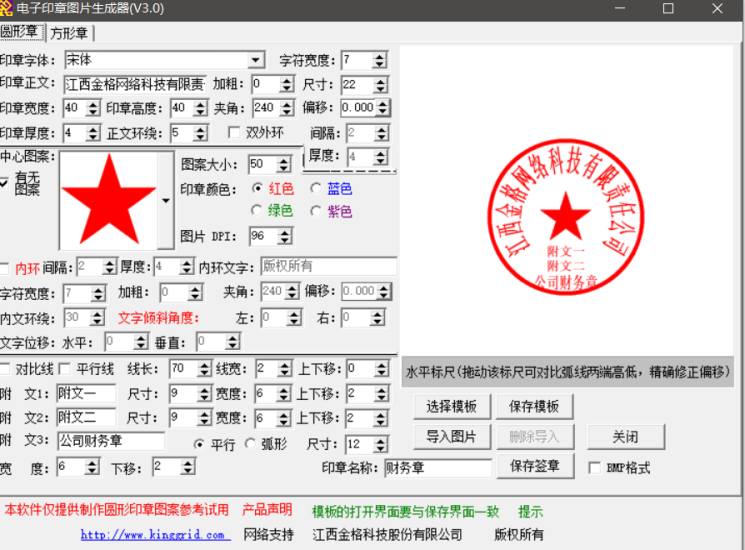Choose the 绿色 stamp color
This screenshot has height=550, width=745.
[x=258, y=211]
